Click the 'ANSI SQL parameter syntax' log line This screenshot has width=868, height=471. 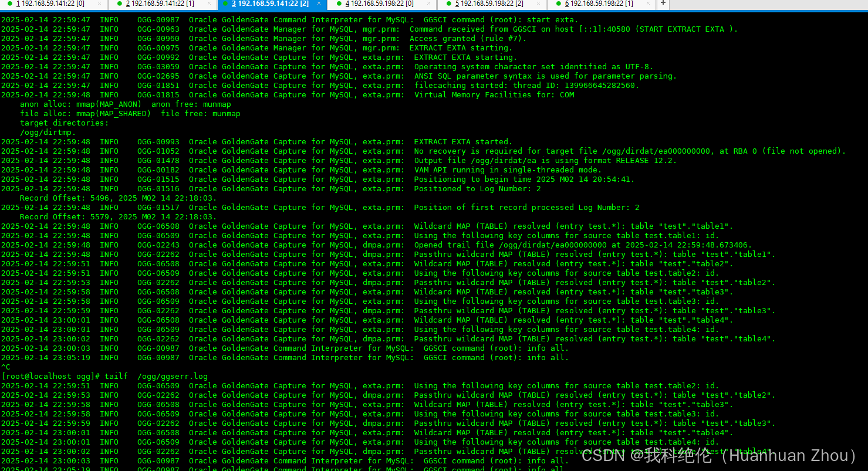[339, 76]
